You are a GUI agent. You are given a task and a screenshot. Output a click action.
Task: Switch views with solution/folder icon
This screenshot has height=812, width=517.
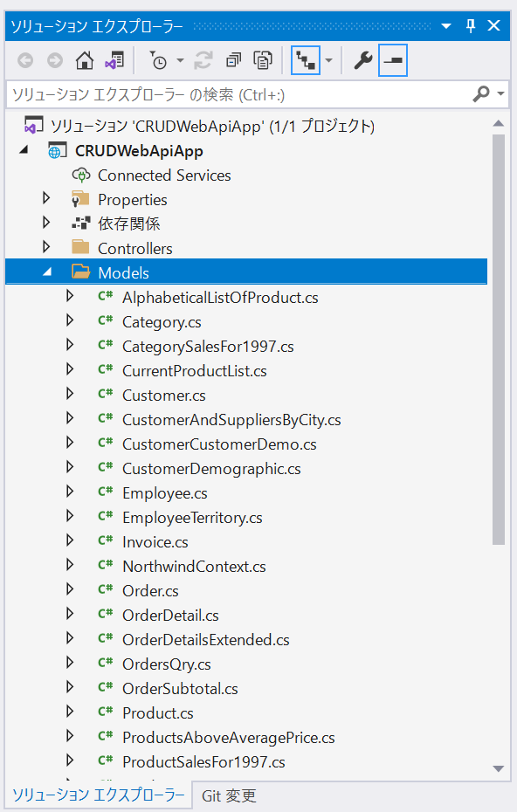(114, 60)
